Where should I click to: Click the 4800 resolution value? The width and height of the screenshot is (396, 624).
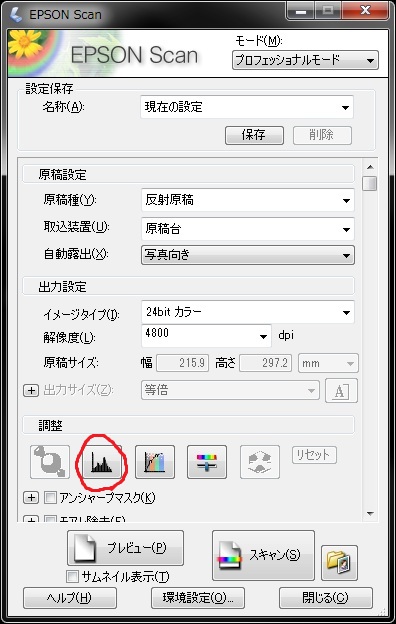click(x=157, y=333)
